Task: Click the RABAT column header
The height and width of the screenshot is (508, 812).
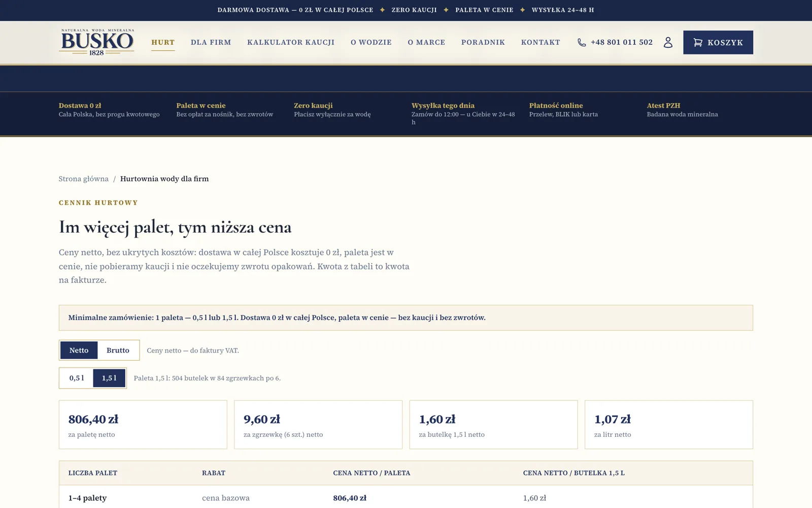Action: tap(214, 473)
